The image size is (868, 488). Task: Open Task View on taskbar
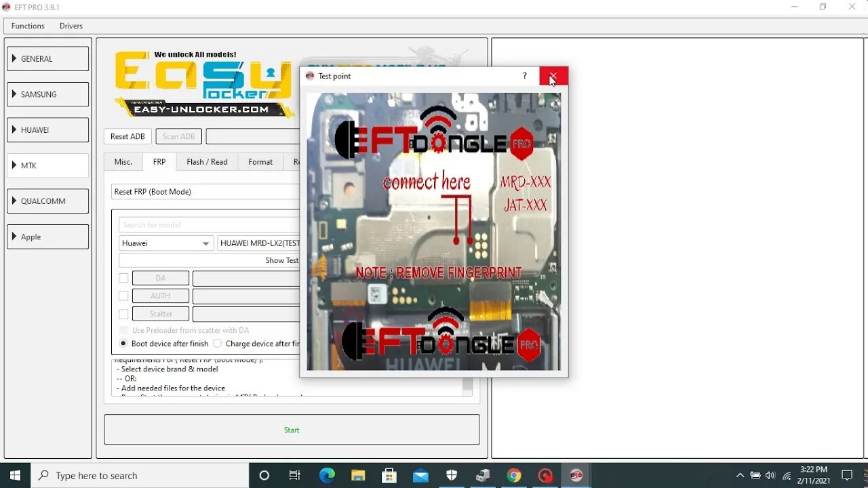click(295, 475)
